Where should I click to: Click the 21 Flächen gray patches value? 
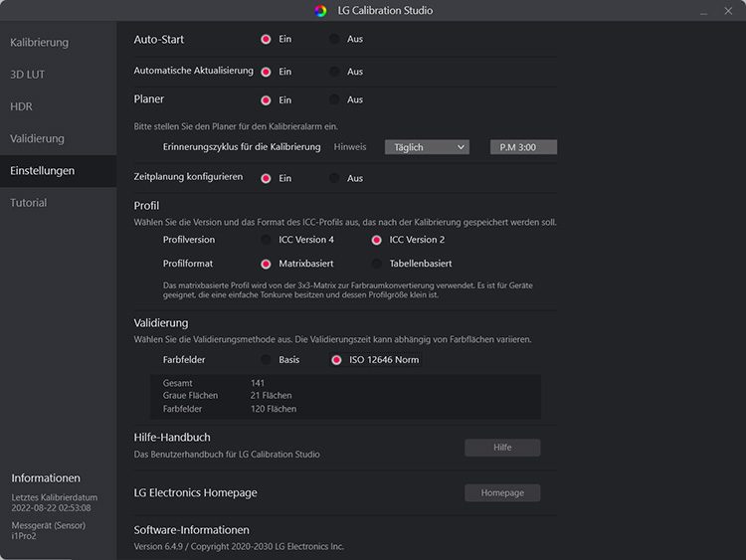(x=272, y=395)
